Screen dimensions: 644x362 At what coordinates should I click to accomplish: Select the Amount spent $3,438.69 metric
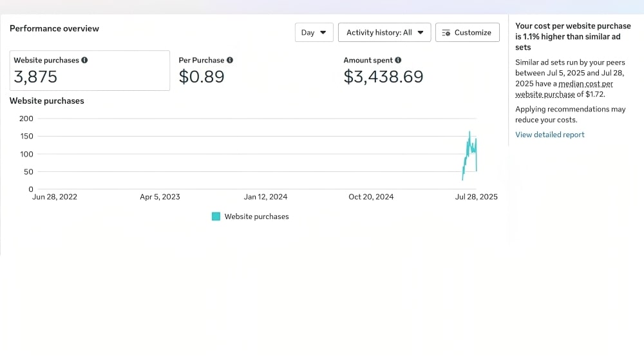point(383,77)
